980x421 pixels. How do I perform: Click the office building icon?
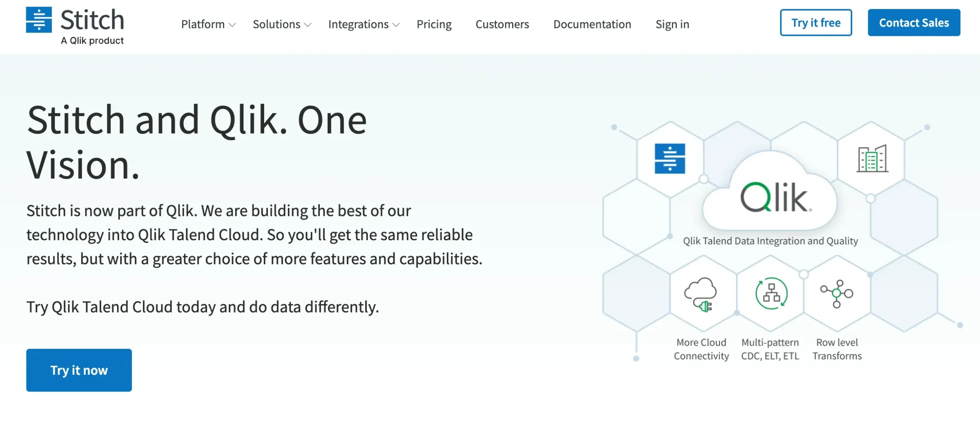pos(872,159)
